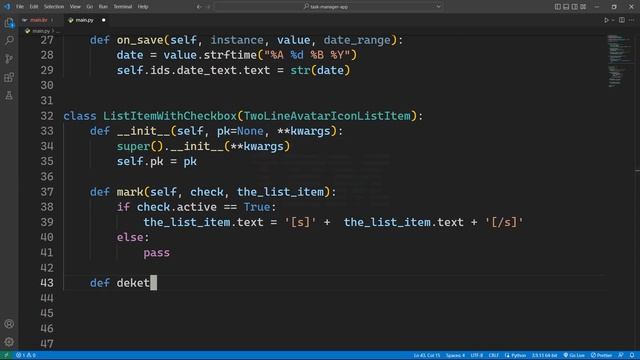The width and height of the screenshot is (640, 360).
Task: Show errors and warnings in status bar
Action: tap(25, 355)
